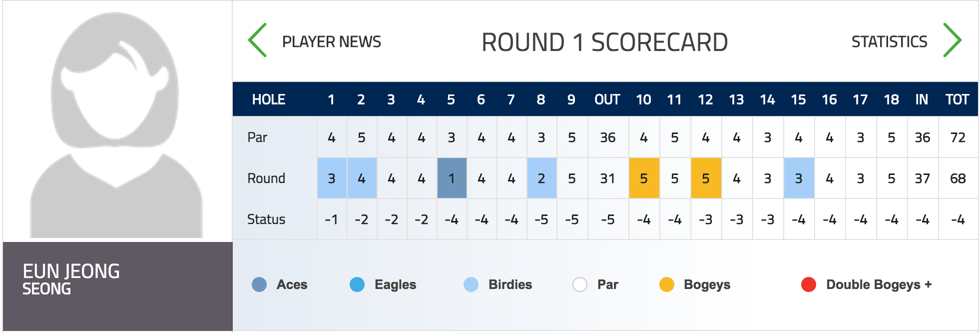Click the Par white legend circle
Image resolution: width=980 pixels, height=333 pixels.
[x=580, y=284]
